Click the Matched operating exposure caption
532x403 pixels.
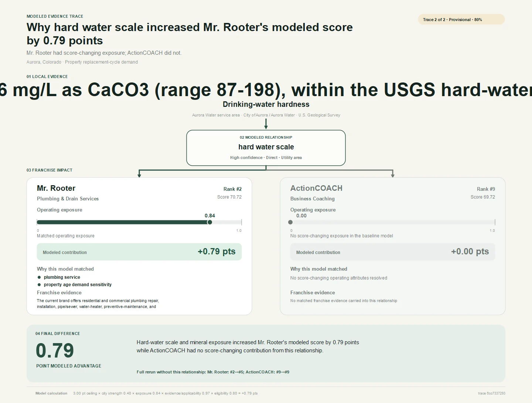pyautogui.click(x=65, y=236)
